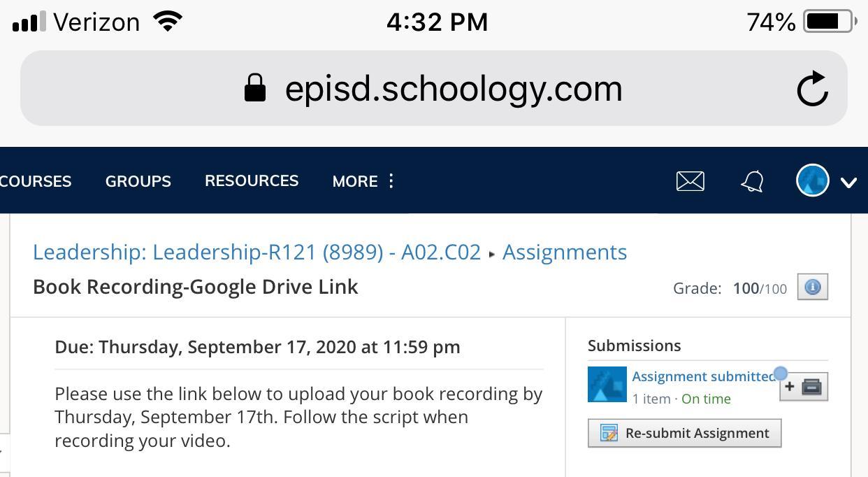Expand the MORE menu
Screen dimensions: 868x477
coord(363,182)
